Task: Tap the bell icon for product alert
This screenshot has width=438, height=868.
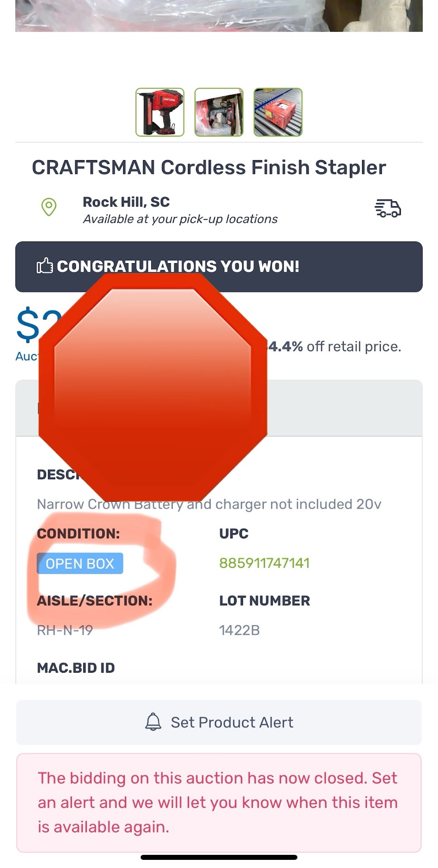Action: [x=153, y=722]
